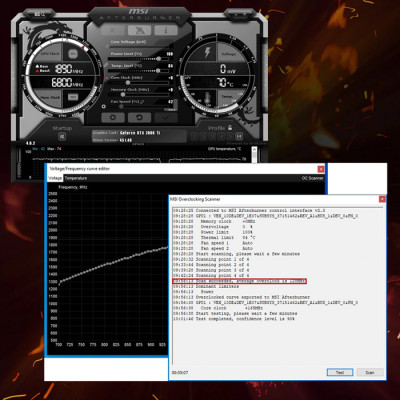Click the save profile floppy icon

tap(239, 136)
